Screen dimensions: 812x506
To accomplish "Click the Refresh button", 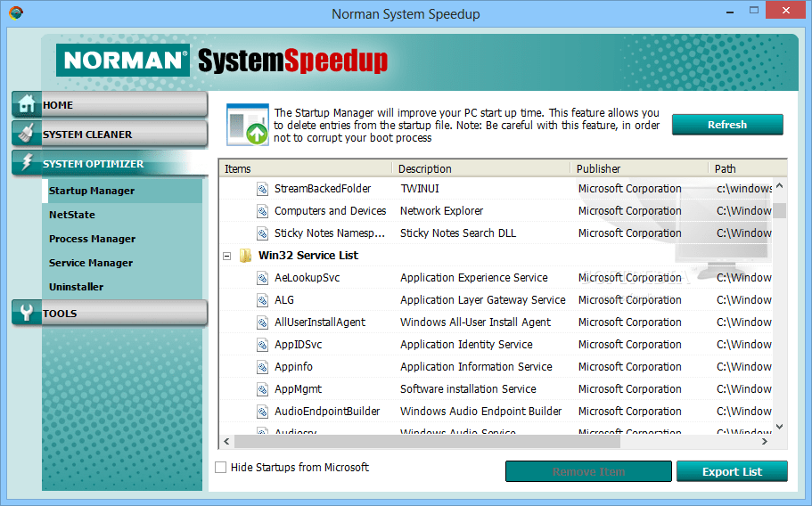I will click(727, 125).
